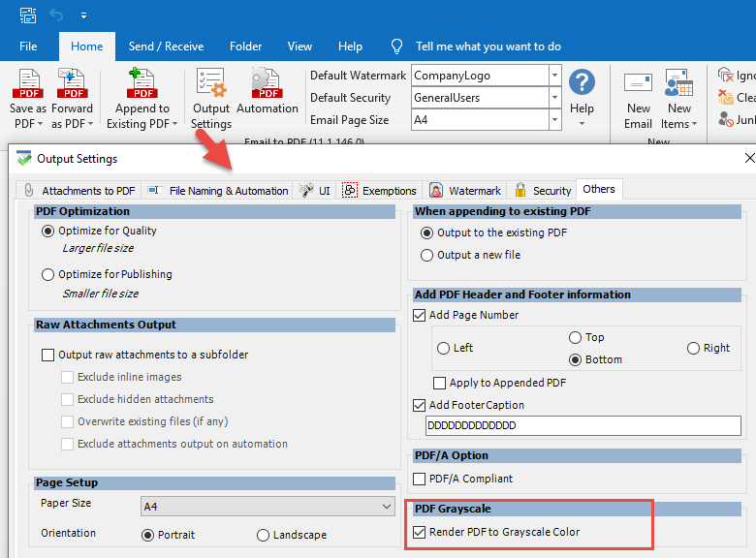
Task: Click the New Email icon
Action: 638,89
